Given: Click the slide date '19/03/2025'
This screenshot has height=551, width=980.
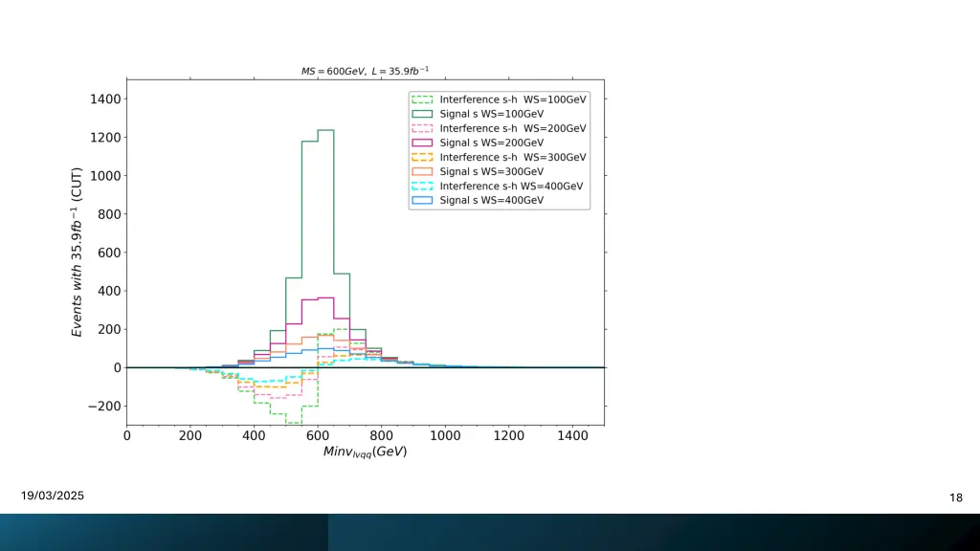Looking at the screenshot, I should tap(53, 496).
